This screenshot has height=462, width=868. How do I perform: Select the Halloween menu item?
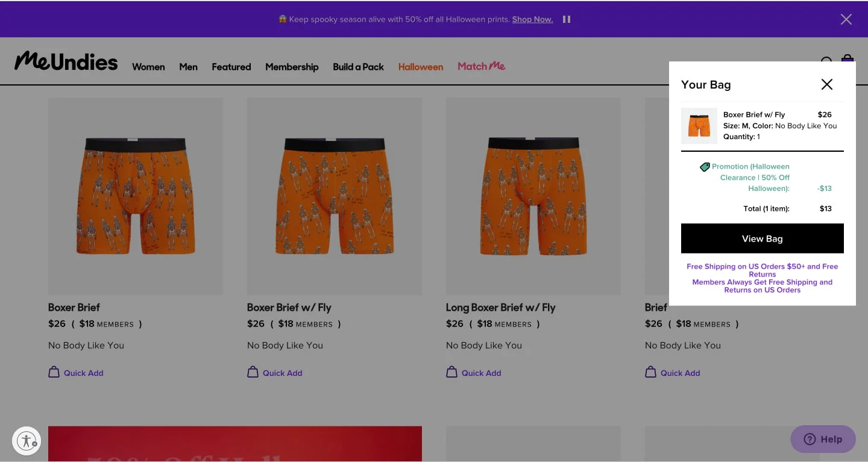point(420,67)
